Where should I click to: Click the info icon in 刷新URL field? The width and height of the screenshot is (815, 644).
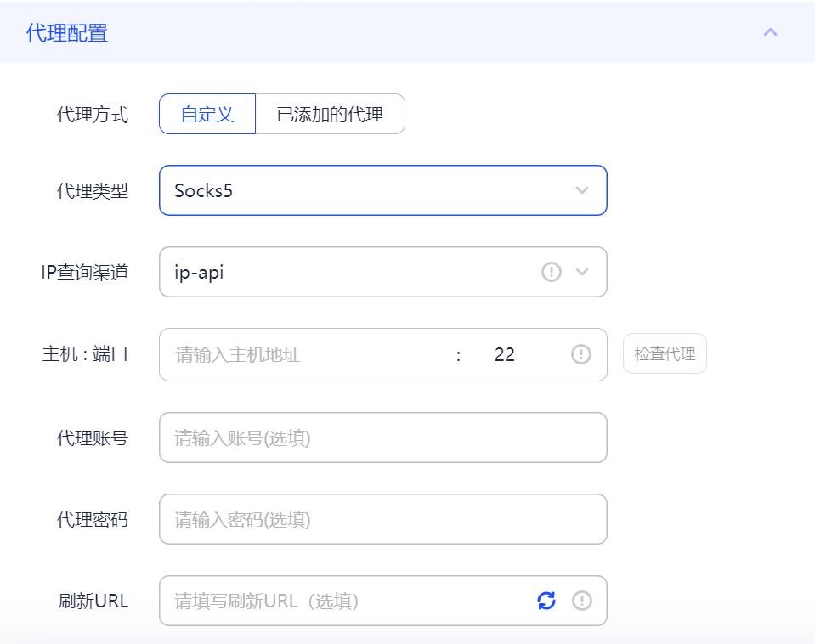tap(581, 601)
